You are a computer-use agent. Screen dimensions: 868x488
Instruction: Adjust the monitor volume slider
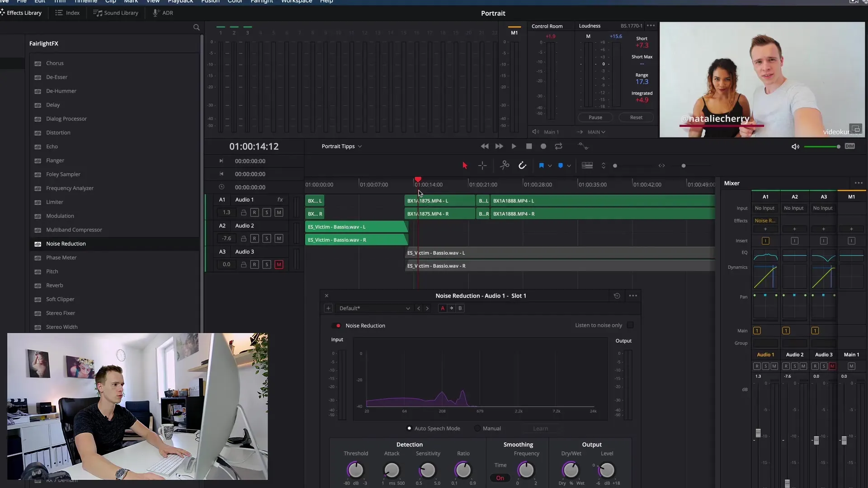click(x=822, y=146)
